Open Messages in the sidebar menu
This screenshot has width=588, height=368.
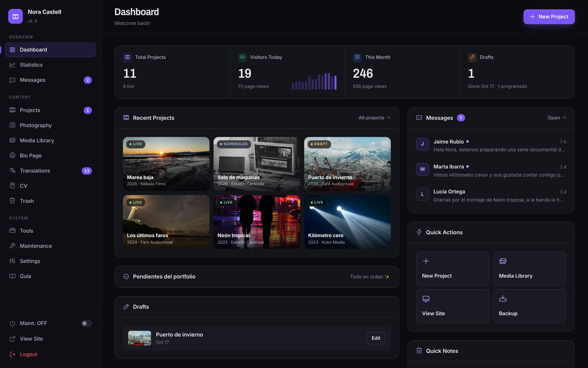(50, 80)
